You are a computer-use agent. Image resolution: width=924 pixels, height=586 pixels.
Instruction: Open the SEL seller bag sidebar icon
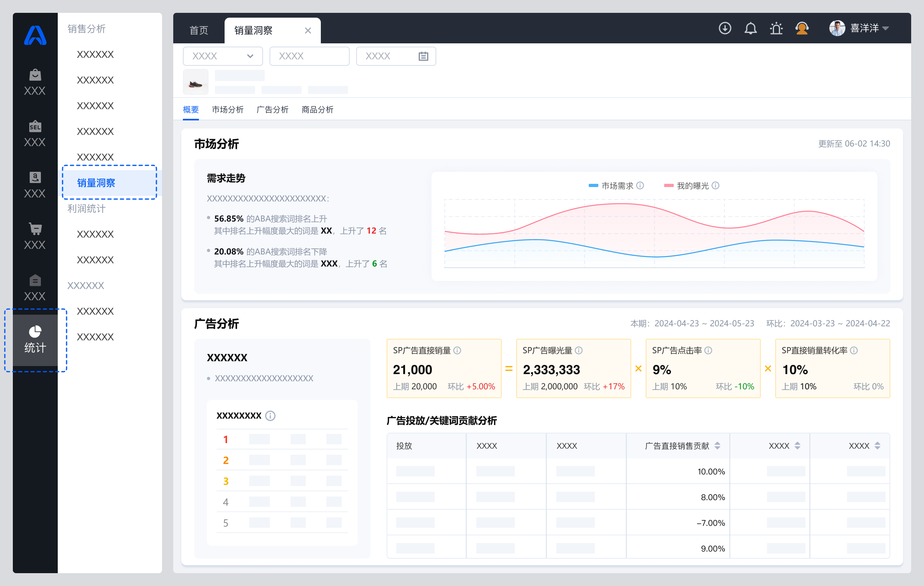click(35, 126)
